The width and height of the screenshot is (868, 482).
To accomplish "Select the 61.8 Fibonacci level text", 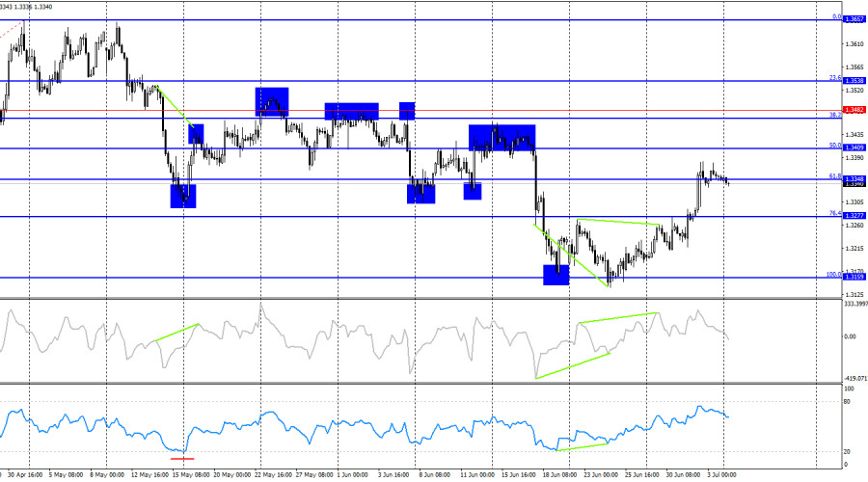I will 835,176.
